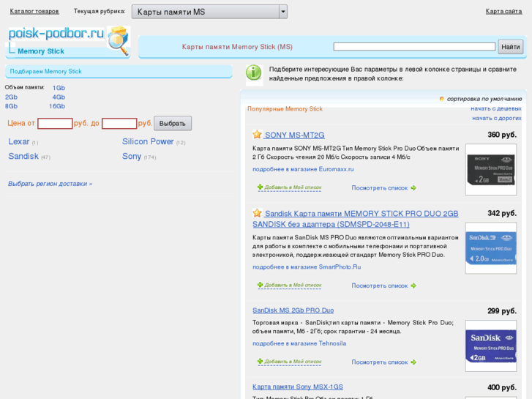The image size is (532, 399).
Task: Click the star icon beside SONY MS-MT2G
Action: (257, 135)
